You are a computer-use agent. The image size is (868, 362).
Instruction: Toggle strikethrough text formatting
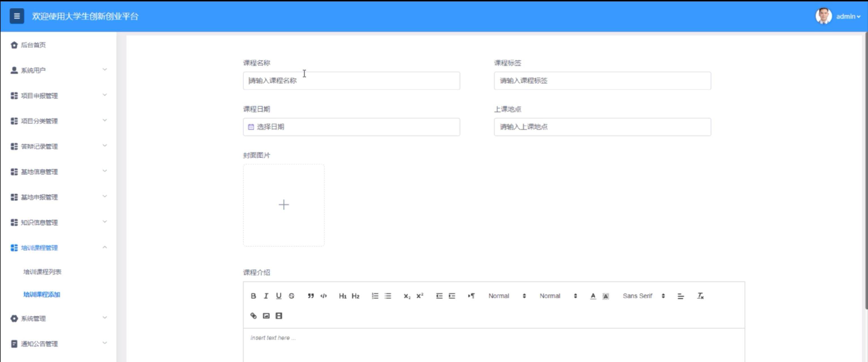pyautogui.click(x=292, y=296)
